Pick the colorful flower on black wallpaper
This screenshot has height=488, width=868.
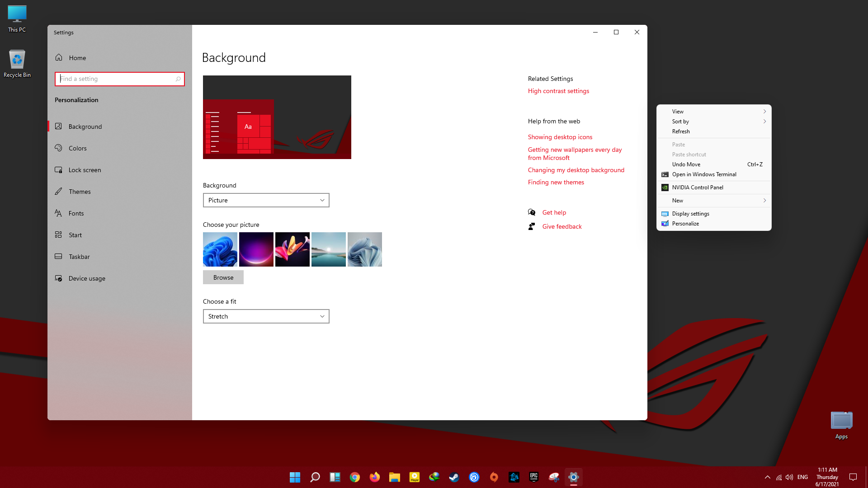pos(292,249)
